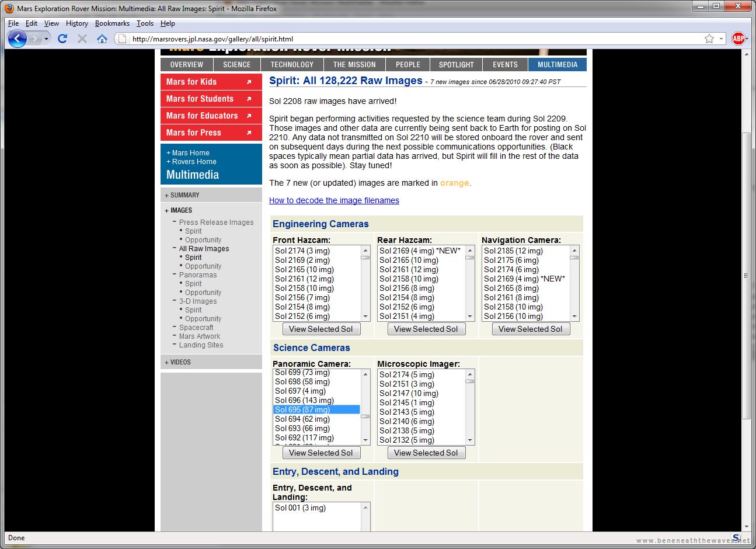Open Press Release Images link
756x549 pixels.
216,223
